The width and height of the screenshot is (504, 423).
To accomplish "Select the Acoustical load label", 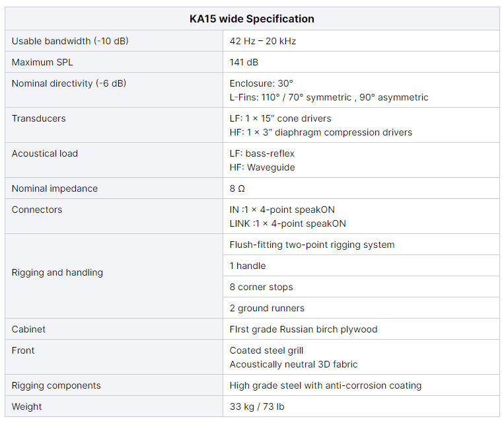I will point(45,153).
